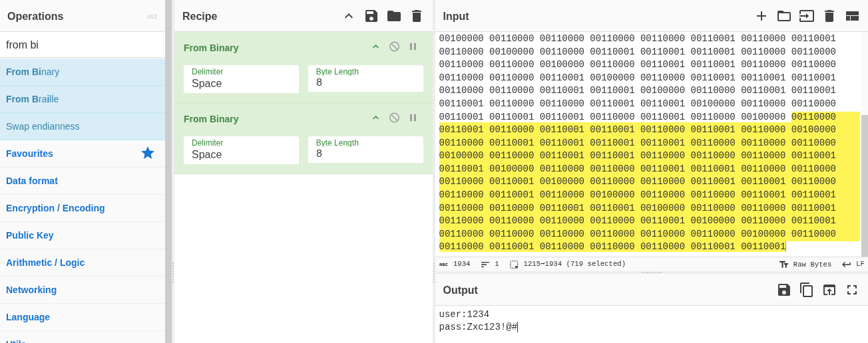This screenshot has width=868, height=343.
Task: Maximise the output pane
Action: (x=852, y=290)
